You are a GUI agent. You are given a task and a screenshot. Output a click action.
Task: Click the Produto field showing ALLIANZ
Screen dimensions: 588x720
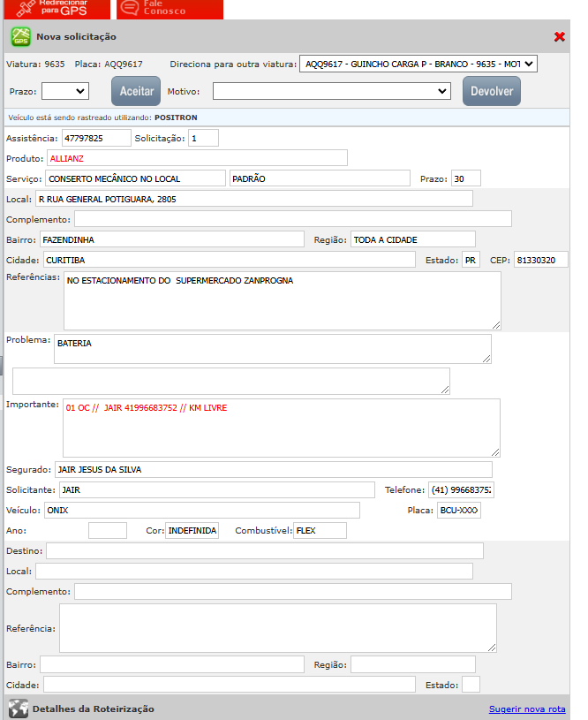(x=197, y=158)
